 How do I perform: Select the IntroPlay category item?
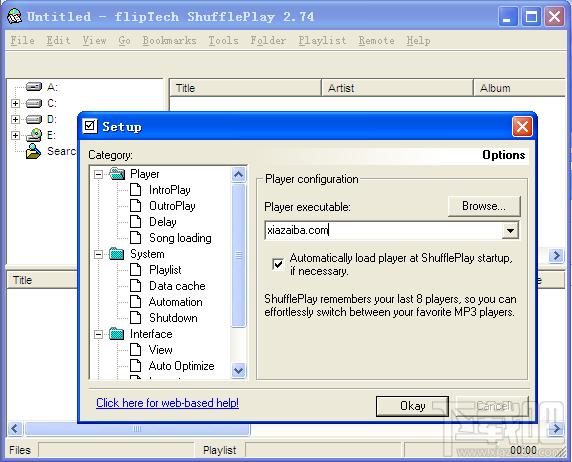[x=170, y=190]
